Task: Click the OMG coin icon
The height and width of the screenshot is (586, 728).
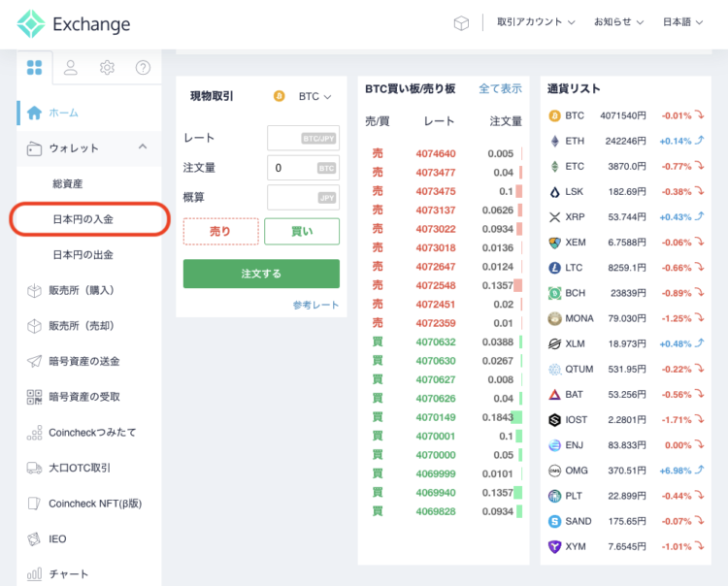Action: (555, 471)
